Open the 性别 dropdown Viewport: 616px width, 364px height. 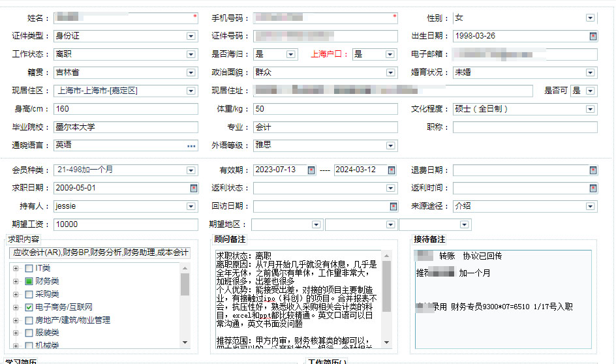590,18
